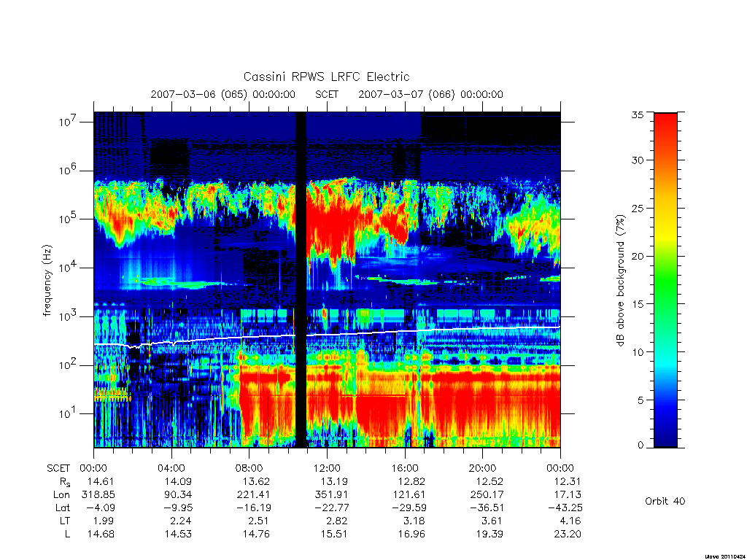Click the '12:00' time tick label
Viewport: 747px width, 560px height.
327,469
